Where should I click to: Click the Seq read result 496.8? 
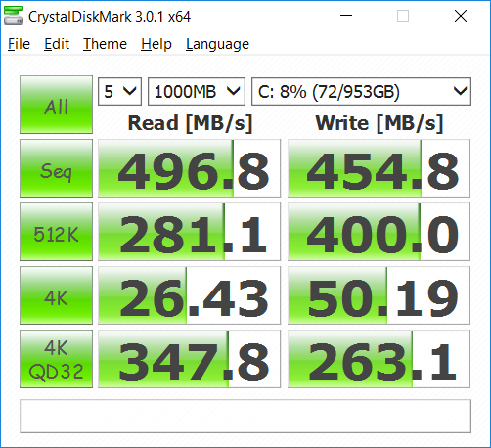coord(189,168)
